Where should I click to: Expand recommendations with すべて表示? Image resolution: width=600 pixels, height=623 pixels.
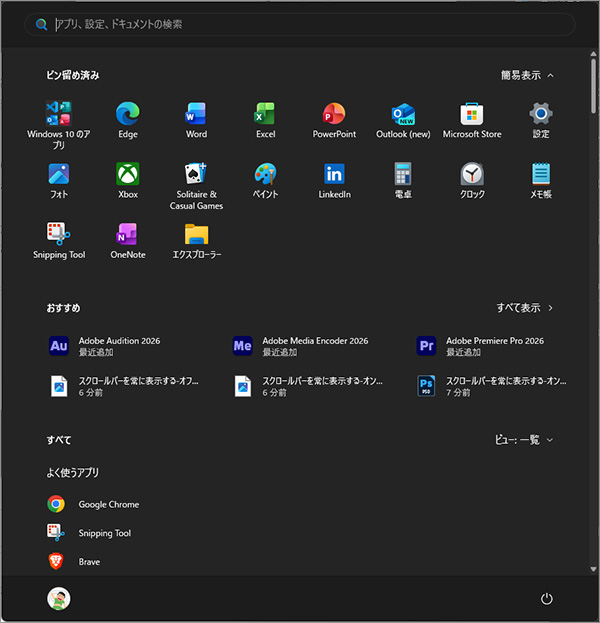(x=525, y=308)
